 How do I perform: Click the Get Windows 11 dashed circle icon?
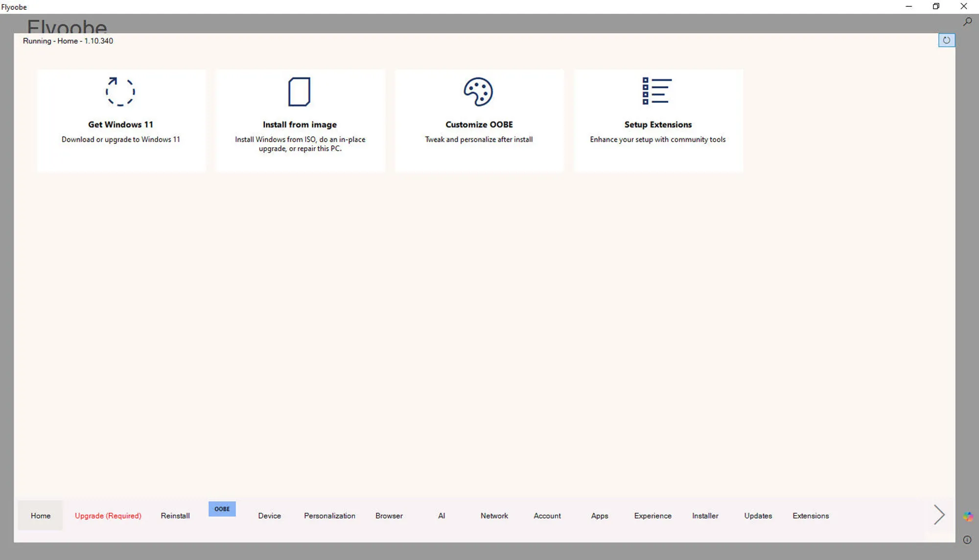pyautogui.click(x=120, y=91)
